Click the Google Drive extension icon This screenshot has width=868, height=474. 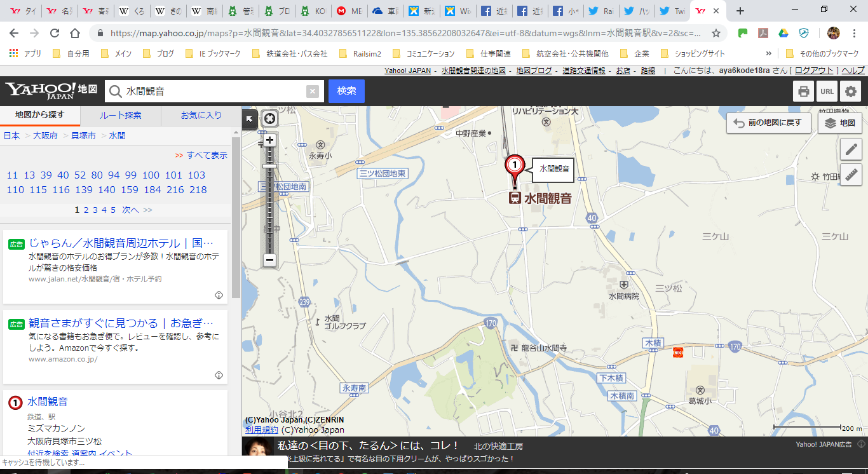click(783, 33)
